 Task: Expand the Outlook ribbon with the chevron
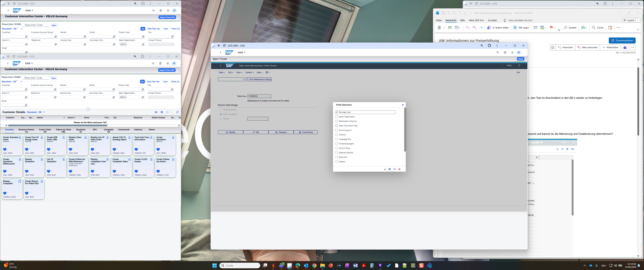click(x=638, y=30)
